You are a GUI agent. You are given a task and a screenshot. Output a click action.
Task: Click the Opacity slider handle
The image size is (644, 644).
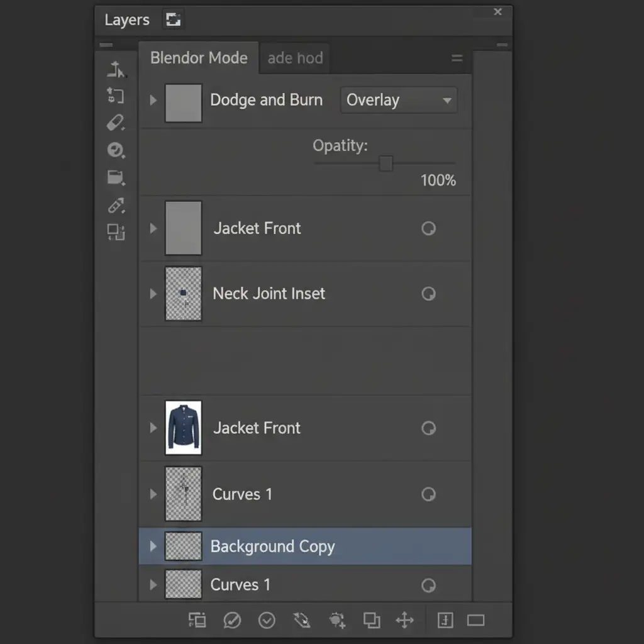tap(386, 164)
